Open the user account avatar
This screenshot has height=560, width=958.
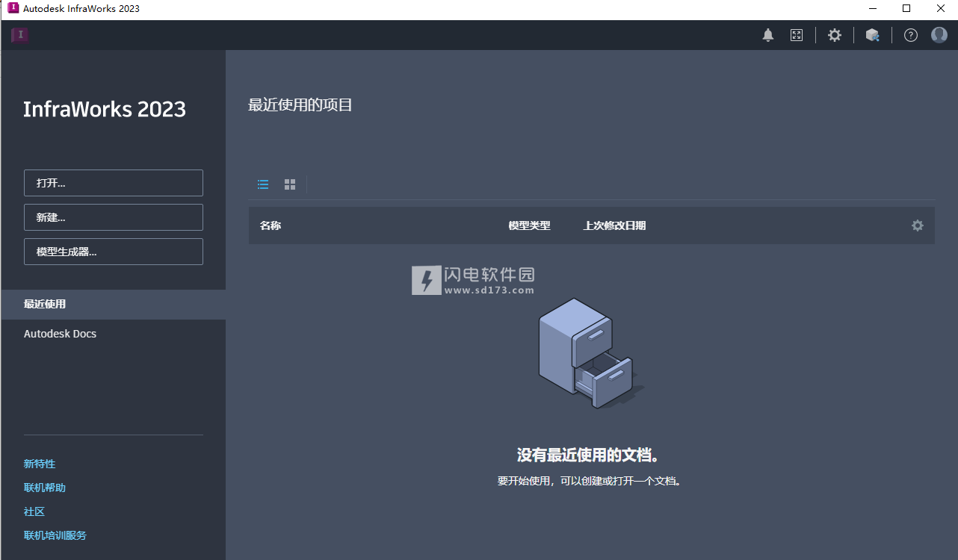[939, 35]
